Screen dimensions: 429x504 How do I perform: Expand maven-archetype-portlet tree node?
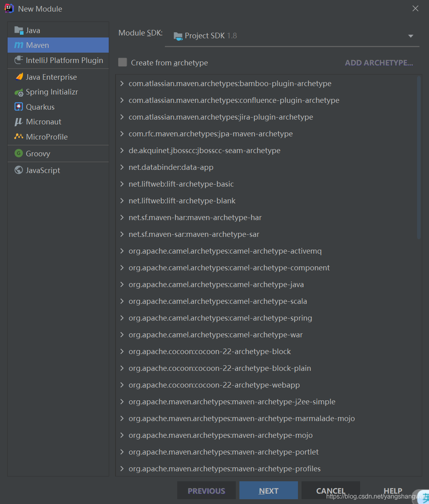122,452
